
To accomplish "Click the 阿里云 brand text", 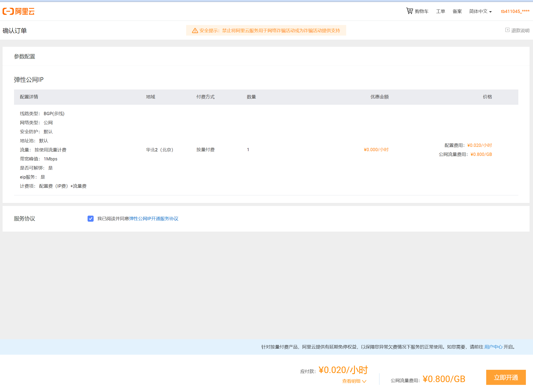I will click(x=25, y=11).
